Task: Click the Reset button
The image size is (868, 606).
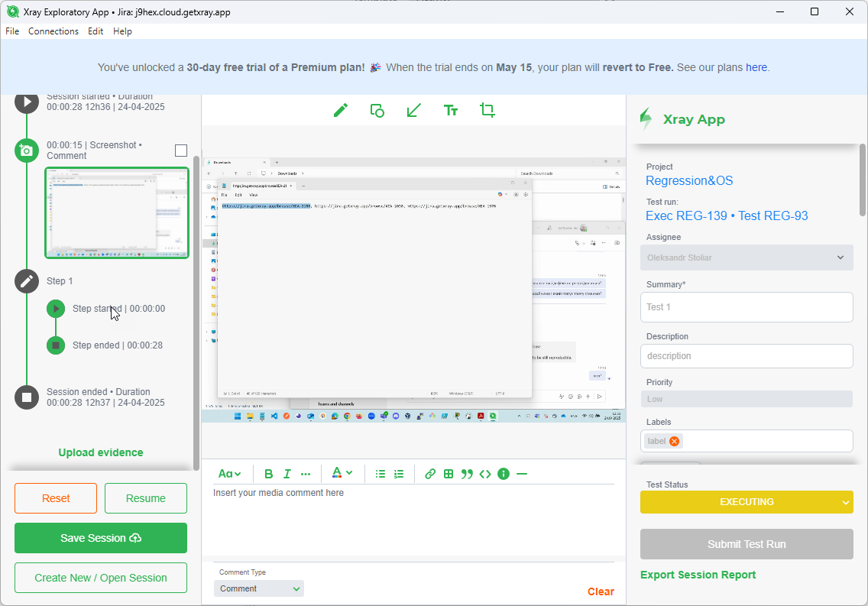Action: (56, 498)
